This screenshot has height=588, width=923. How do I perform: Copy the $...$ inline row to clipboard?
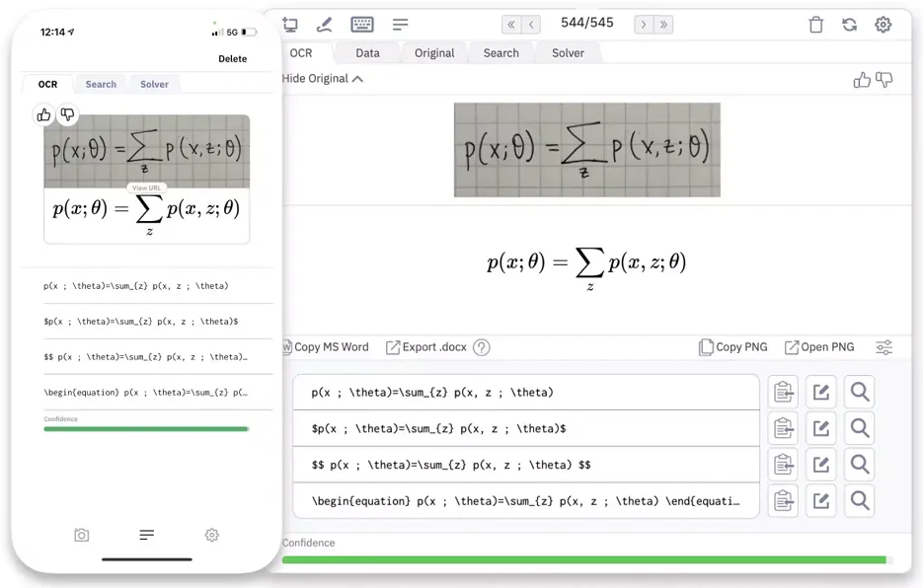click(783, 428)
